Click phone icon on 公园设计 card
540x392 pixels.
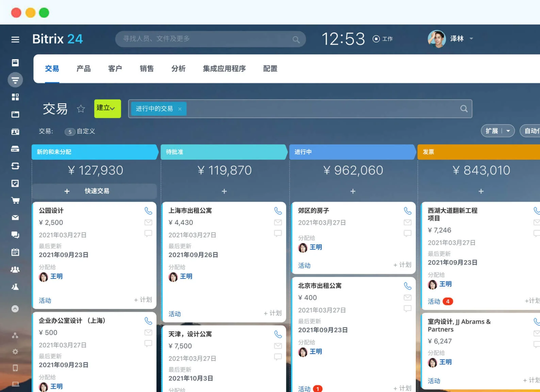[x=148, y=211]
